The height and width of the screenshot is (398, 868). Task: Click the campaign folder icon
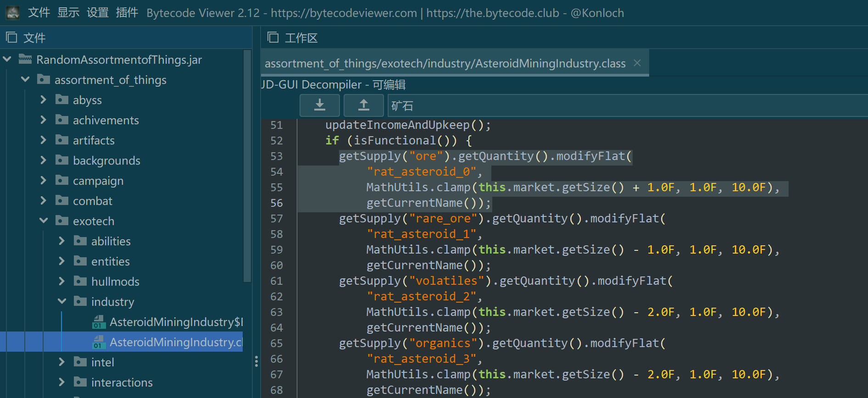click(62, 180)
